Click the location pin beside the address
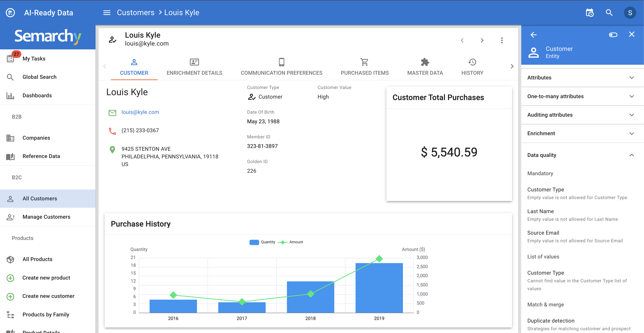The image size is (644, 333). tap(113, 150)
